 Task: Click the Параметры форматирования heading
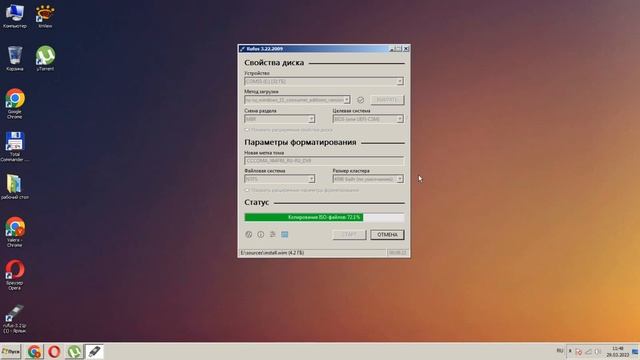pos(300,142)
